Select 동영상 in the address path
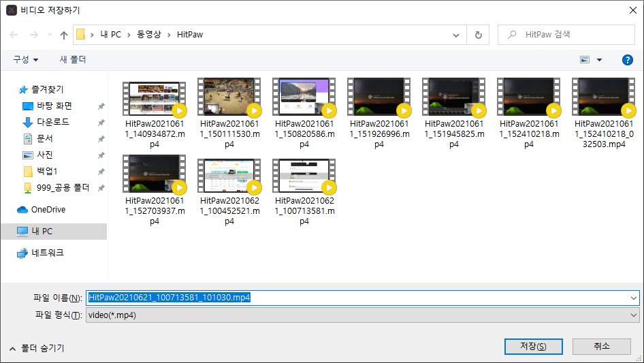644x363 pixels. coord(148,35)
